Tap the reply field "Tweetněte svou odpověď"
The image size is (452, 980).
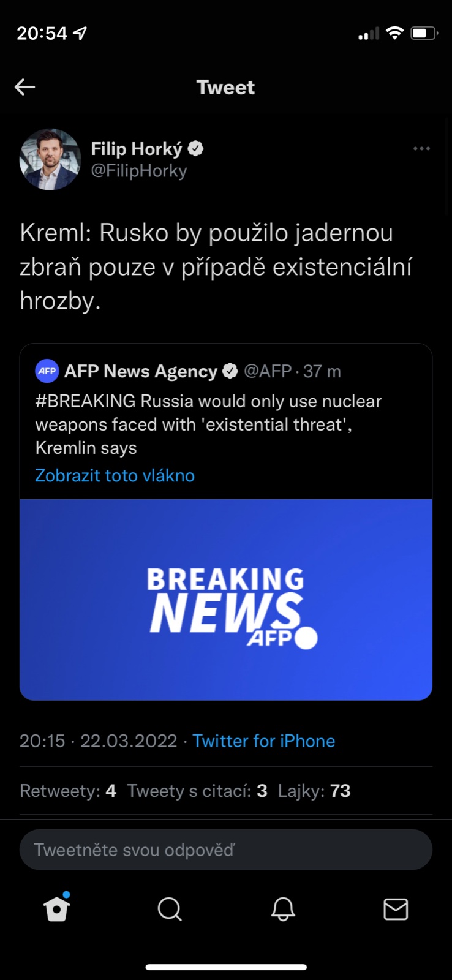(x=226, y=850)
